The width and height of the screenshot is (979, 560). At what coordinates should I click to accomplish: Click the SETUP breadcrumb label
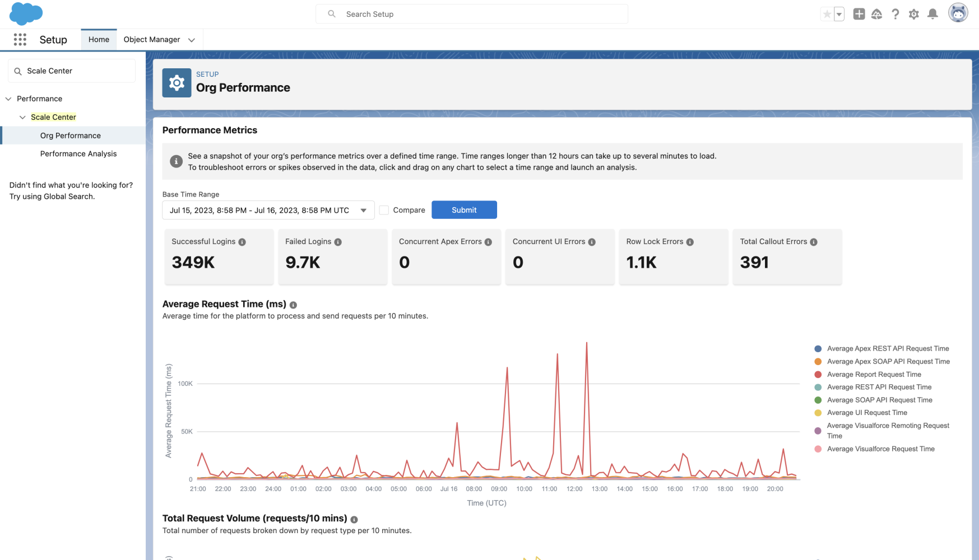[x=207, y=74]
